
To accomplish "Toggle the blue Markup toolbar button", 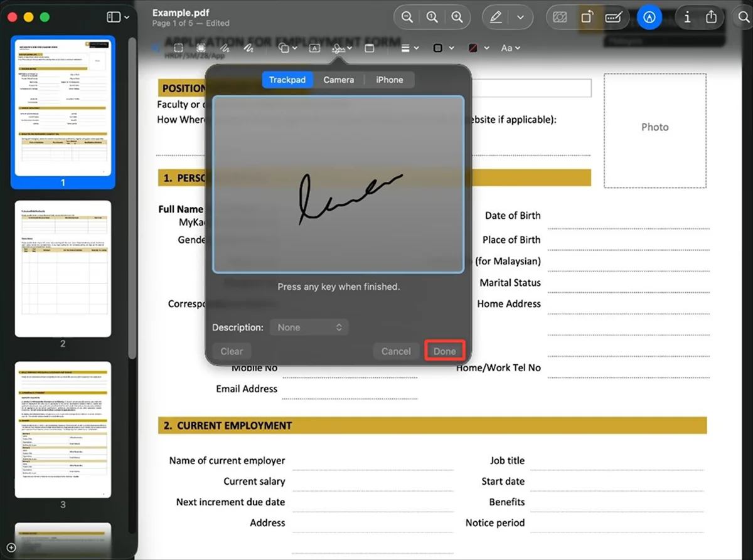I will coord(649,18).
